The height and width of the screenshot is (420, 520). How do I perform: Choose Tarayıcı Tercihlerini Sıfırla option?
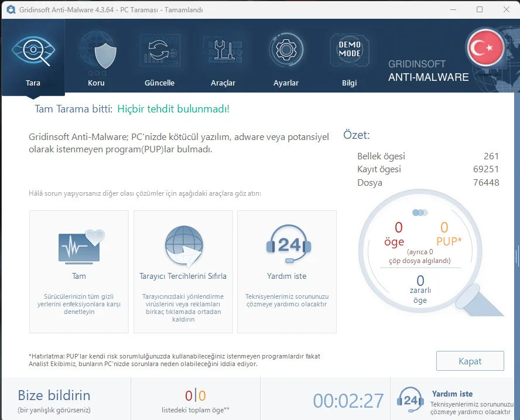[183, 276]
